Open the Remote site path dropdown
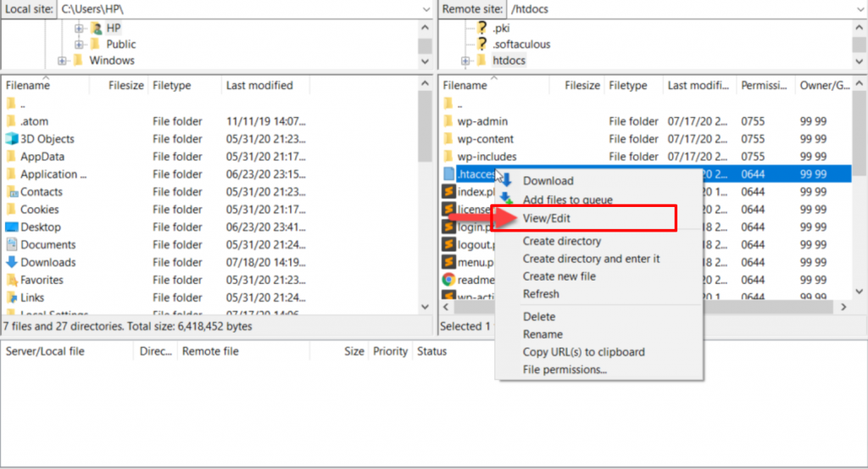This screenshot has height=469, width=868. coord(860,9)
